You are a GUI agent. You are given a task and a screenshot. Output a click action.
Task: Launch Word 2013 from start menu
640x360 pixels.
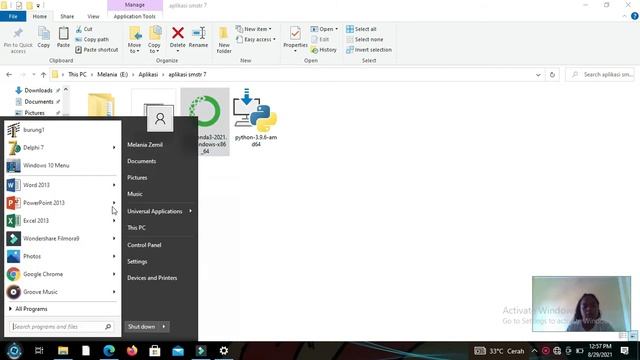(x=62, y=185)
